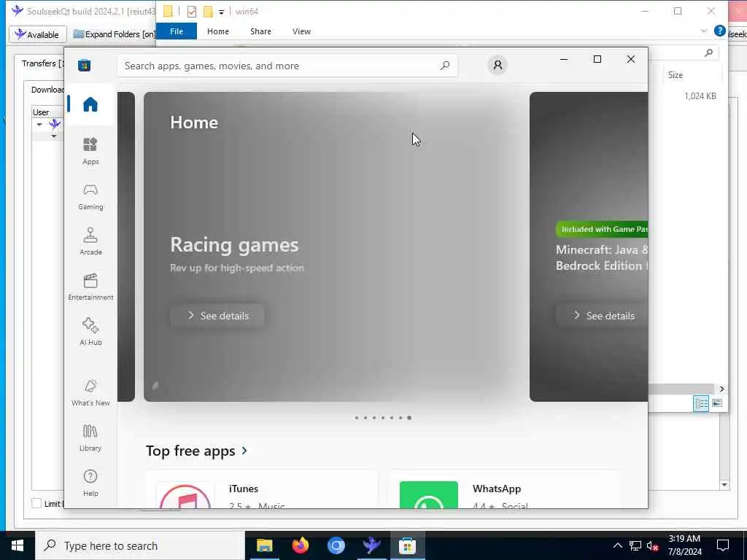This screenshot has height=560, width=747.
Task: Open File Explorer help icon
Action: click(719, 31)
